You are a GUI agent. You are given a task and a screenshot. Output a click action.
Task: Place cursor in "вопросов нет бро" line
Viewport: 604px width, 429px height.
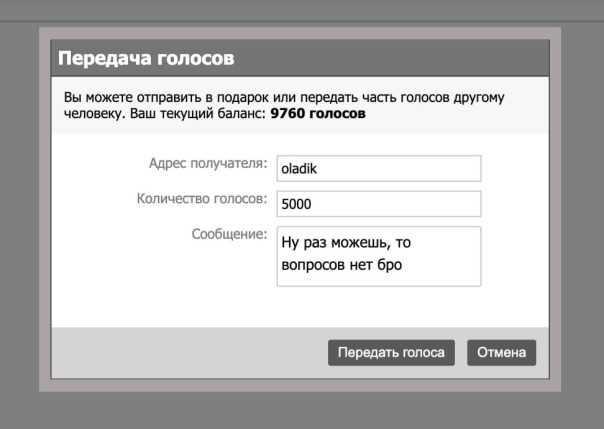[341, 267]
